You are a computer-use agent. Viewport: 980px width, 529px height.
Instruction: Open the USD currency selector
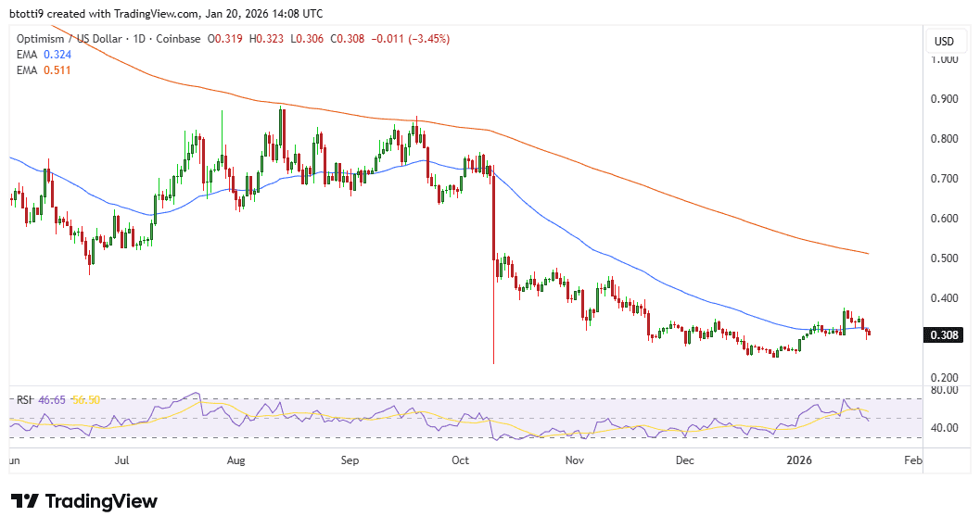point(944,42)
